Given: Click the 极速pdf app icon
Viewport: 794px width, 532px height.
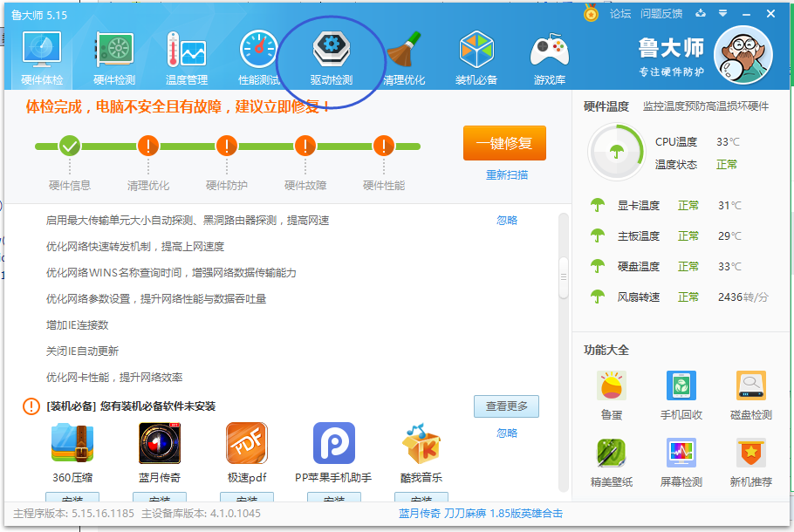Looking at the screenshot, I should point(247,443).
